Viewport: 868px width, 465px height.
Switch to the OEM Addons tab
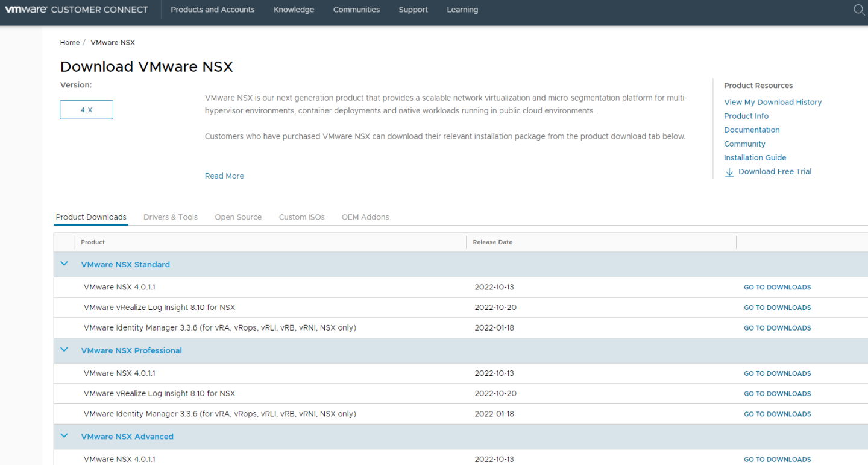(x=365, y=217)
